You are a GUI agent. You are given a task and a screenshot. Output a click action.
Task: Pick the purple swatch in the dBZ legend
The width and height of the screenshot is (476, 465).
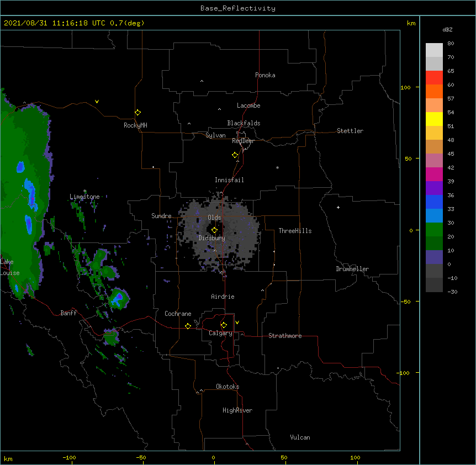(x=434, y=188)
